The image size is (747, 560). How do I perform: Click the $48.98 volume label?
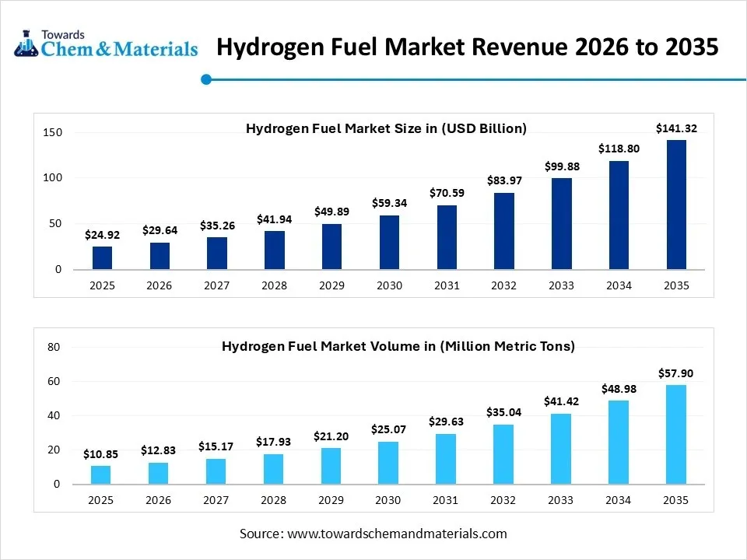click(619, 389)
